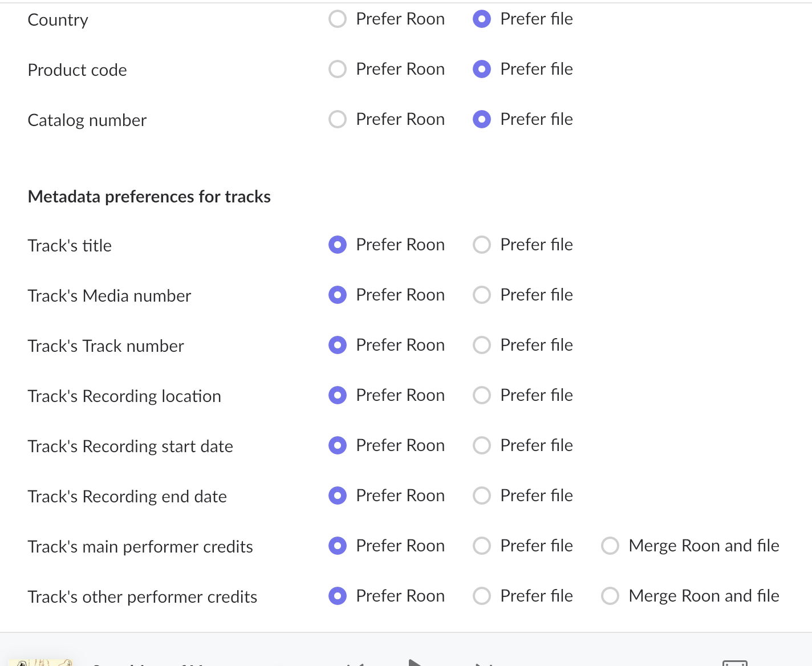812x666 pixels.
Task: Click the Track's main performer credits label
Action: tap(140, 547)
